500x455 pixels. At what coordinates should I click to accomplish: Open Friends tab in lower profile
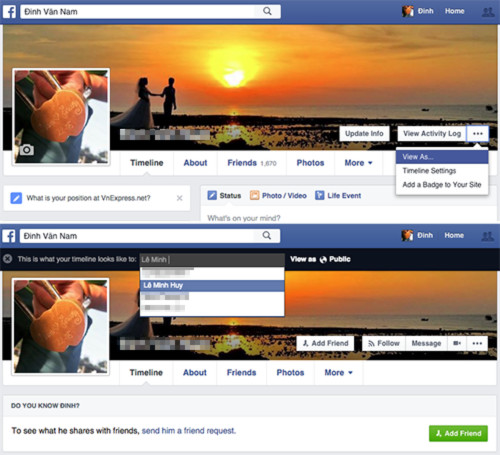[241, 373]
